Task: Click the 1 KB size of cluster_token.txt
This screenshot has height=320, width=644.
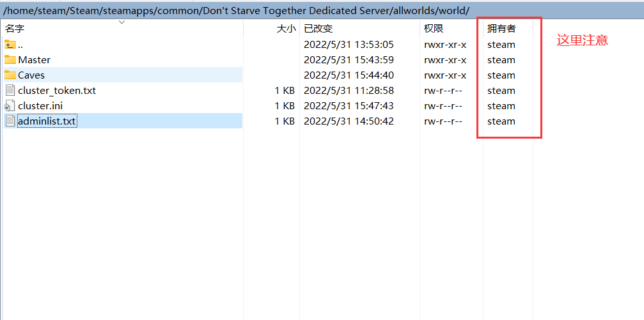Action: pyautogui.click(x=285, y=90)
